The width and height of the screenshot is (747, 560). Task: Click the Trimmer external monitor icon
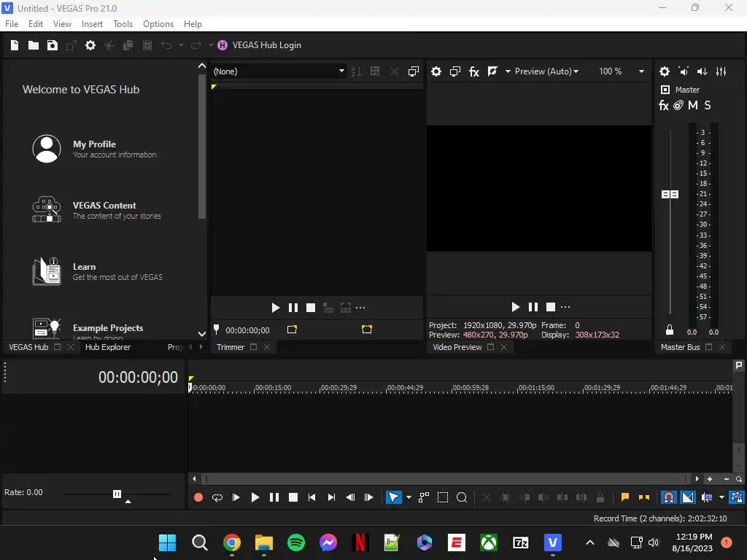(414, 71)
